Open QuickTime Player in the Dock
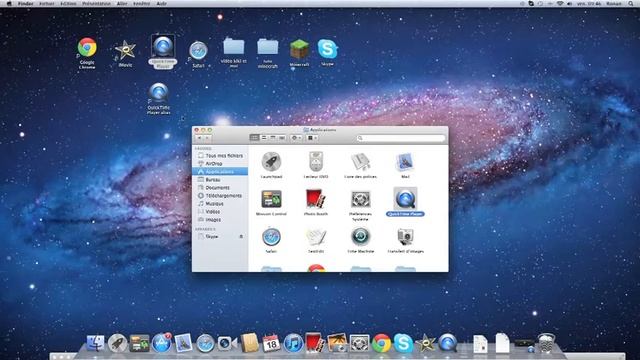 (x=448, y=343)
